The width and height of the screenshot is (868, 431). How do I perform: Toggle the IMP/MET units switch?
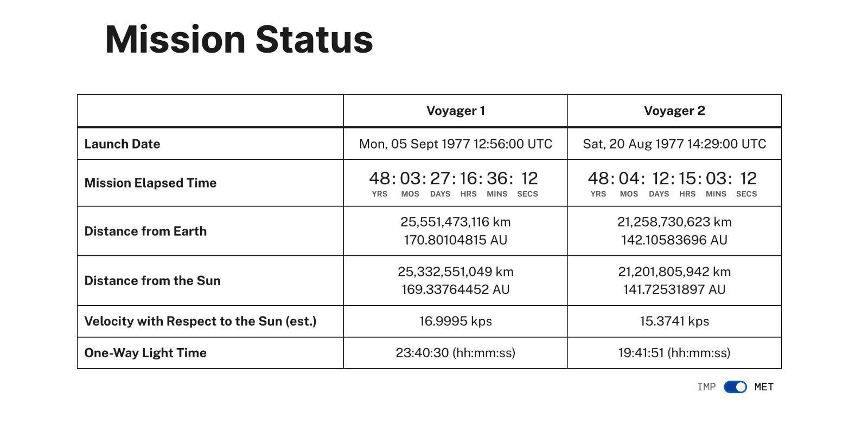pos(735,387)
